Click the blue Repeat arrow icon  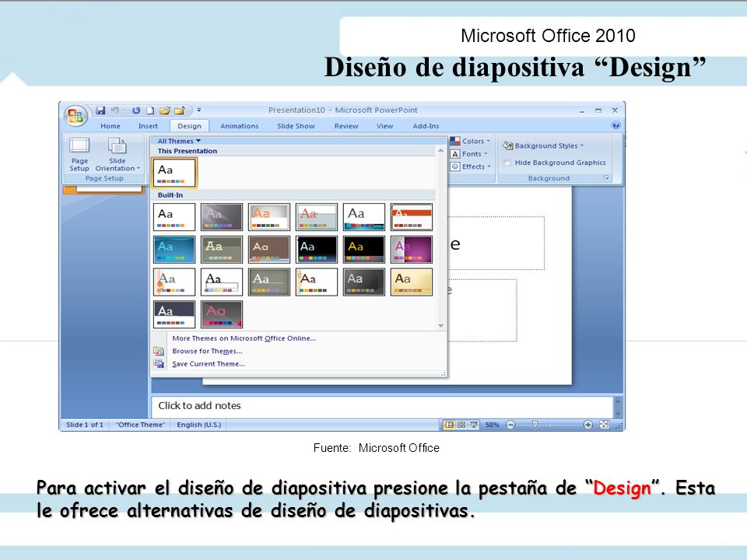coord(136,110)
